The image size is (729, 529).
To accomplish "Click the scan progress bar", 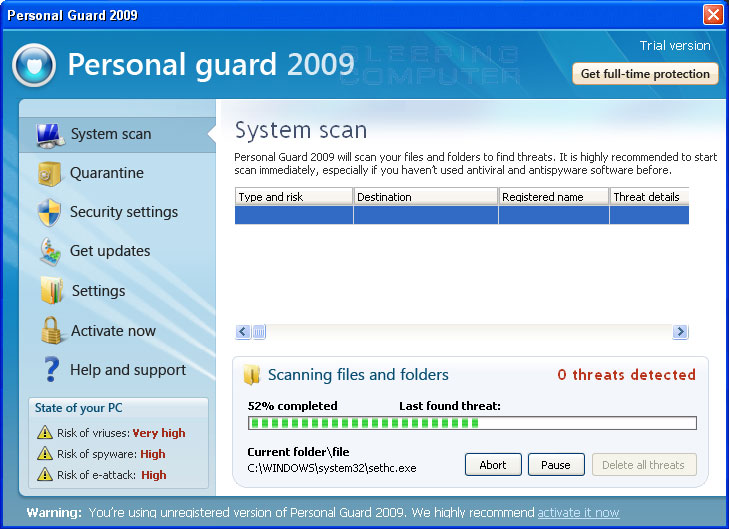I will (471, 423).
